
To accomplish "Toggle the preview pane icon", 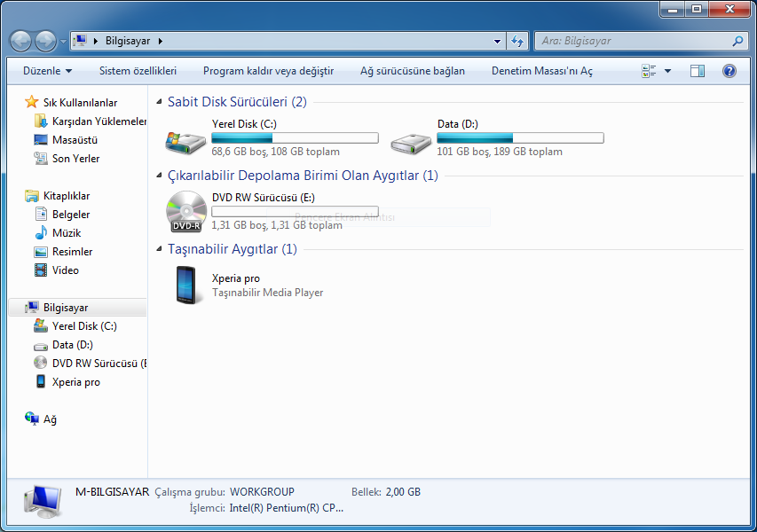I will coord(698,71).
